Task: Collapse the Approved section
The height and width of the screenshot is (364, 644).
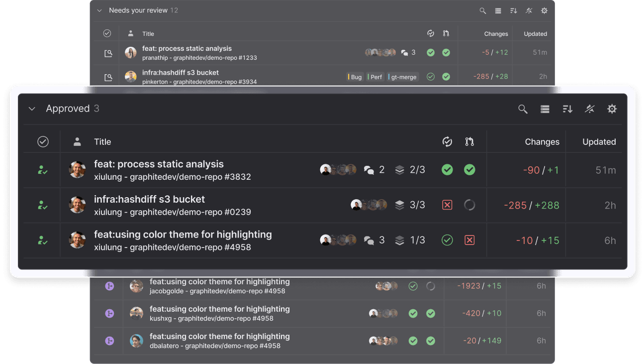Action: click(32, 109)
